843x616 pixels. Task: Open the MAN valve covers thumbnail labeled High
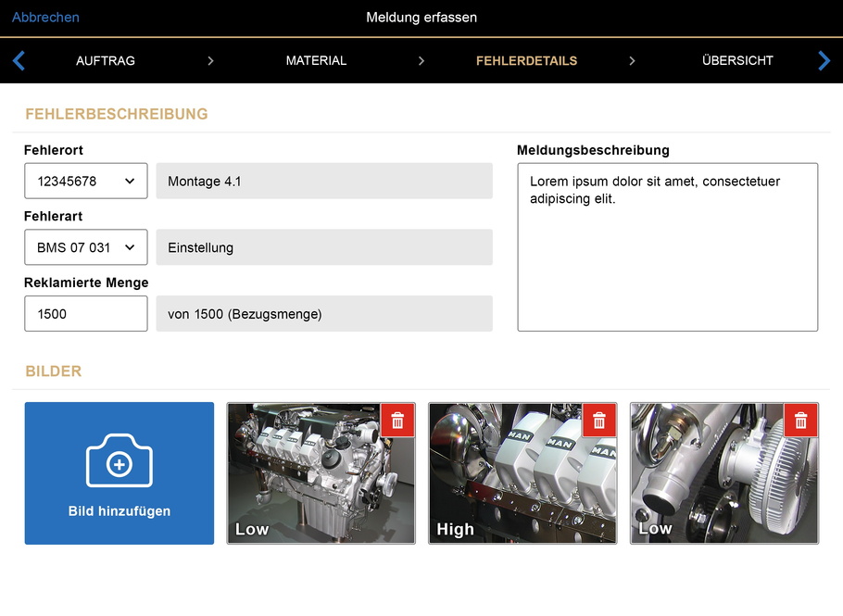click(522, 473)
